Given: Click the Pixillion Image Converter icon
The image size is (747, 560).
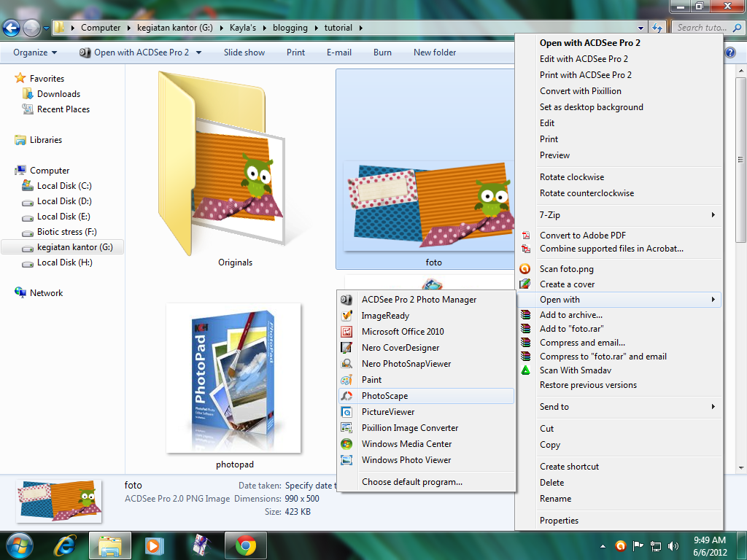Looking at the screenshot, I should tap(347, 427).
